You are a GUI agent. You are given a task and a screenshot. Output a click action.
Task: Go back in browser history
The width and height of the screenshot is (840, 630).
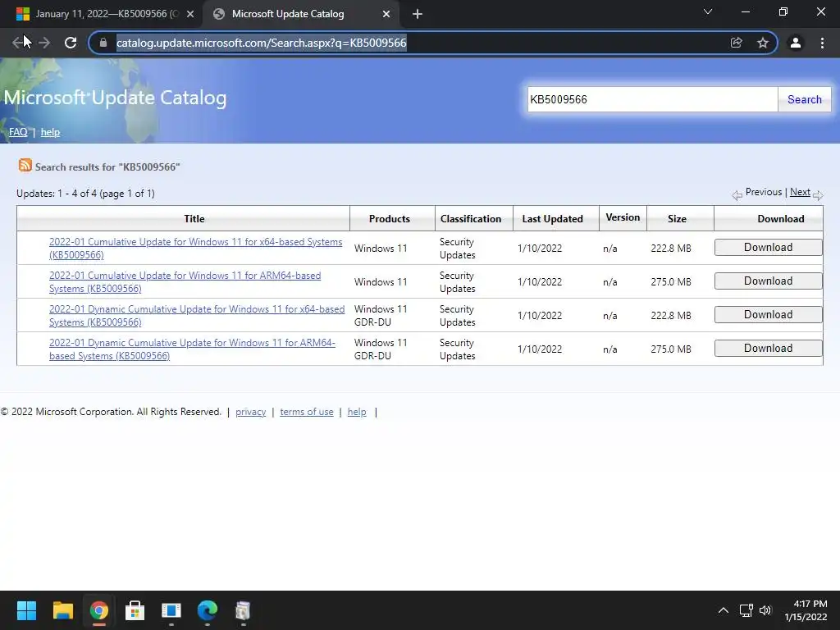pyautogui.click(x=18, y=43)
